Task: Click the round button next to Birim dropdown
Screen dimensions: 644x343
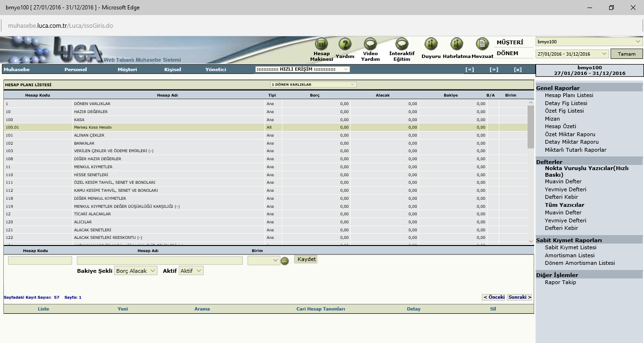Action: pos(285,261)
